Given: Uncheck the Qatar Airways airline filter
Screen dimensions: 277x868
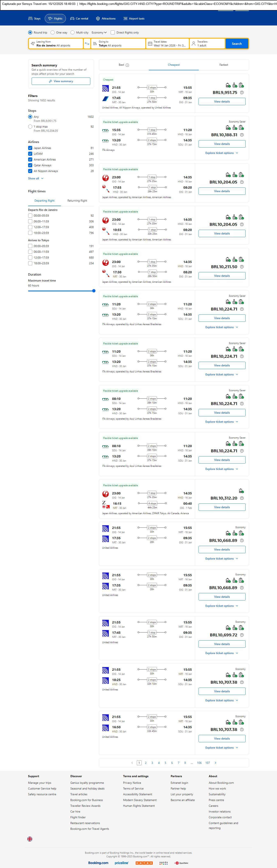Looking at the screenshot, I should point(30,165).
